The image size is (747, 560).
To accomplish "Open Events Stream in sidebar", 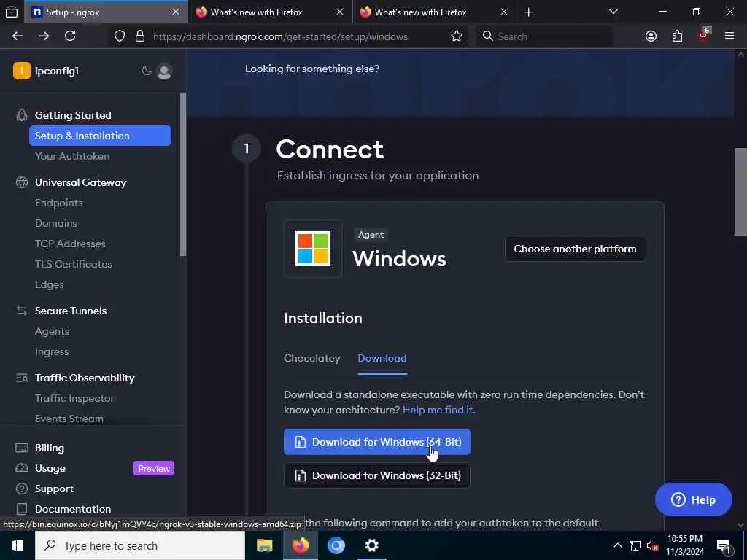I will (69, 419).
